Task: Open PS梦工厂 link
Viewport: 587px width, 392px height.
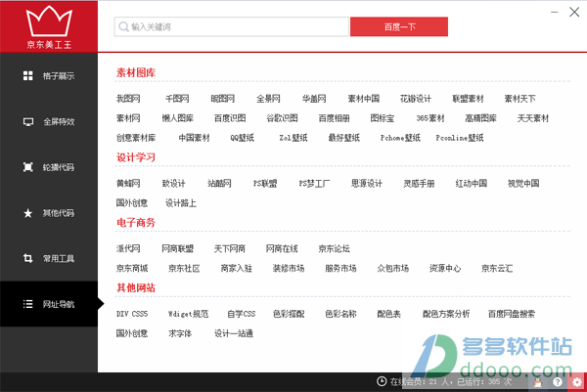Action: [x=314, y=183]
